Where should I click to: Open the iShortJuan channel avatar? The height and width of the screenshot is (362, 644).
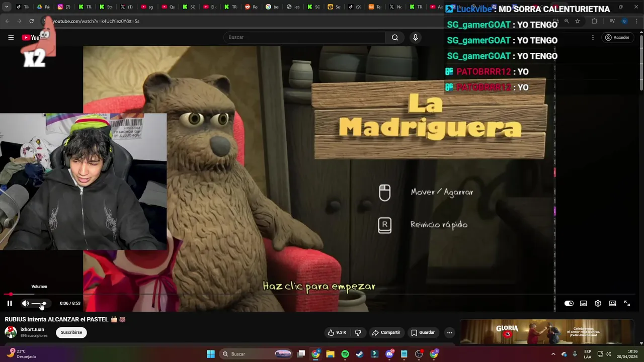pyautogui.click(x=11, y=332)
